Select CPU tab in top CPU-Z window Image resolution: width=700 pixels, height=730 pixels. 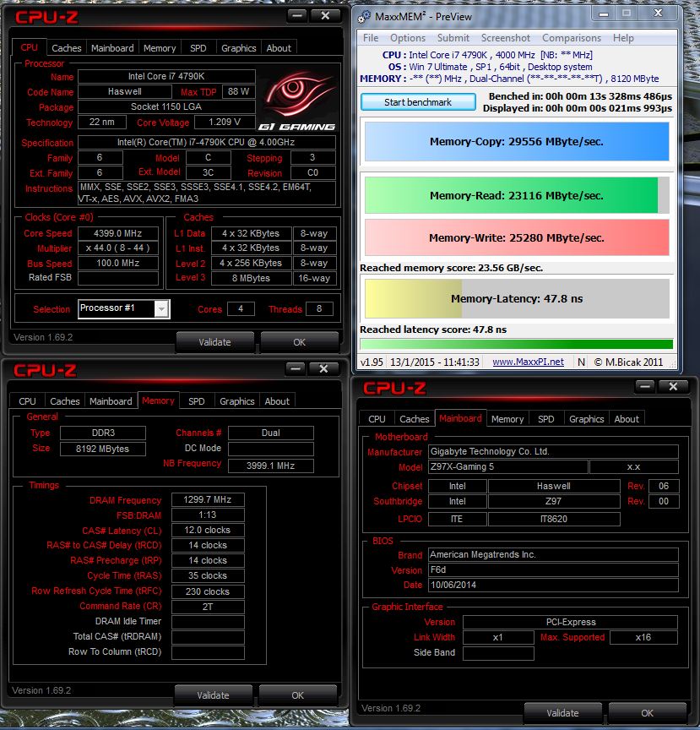coord(29,47)
